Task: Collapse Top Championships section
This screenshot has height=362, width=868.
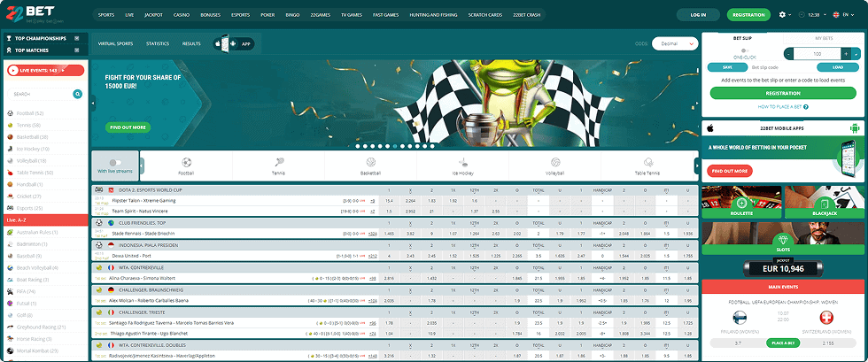Action: coord(76,38)
